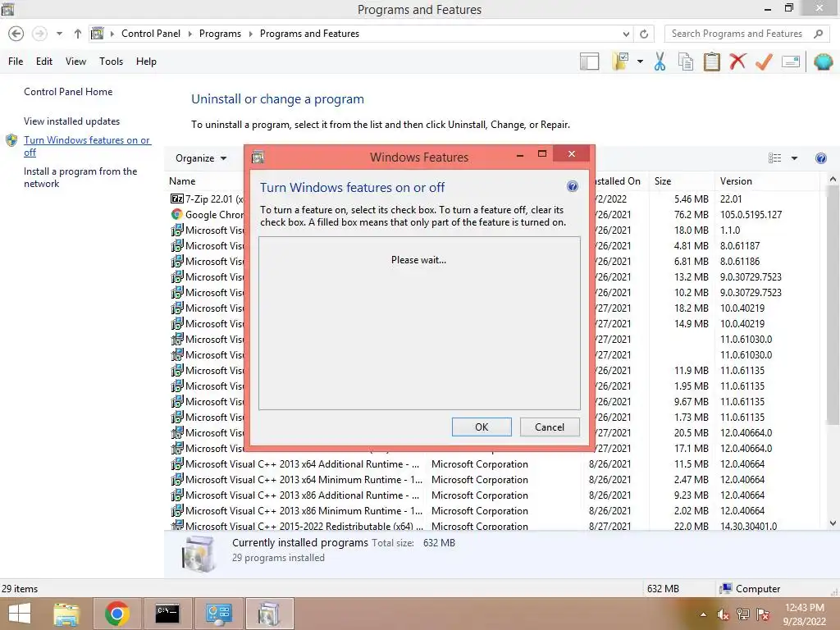The height and width of the screenshot is (630, 840).
Task: Click the taskbar clock showing 12:43 PM
Action: click(x=804, y=614)
